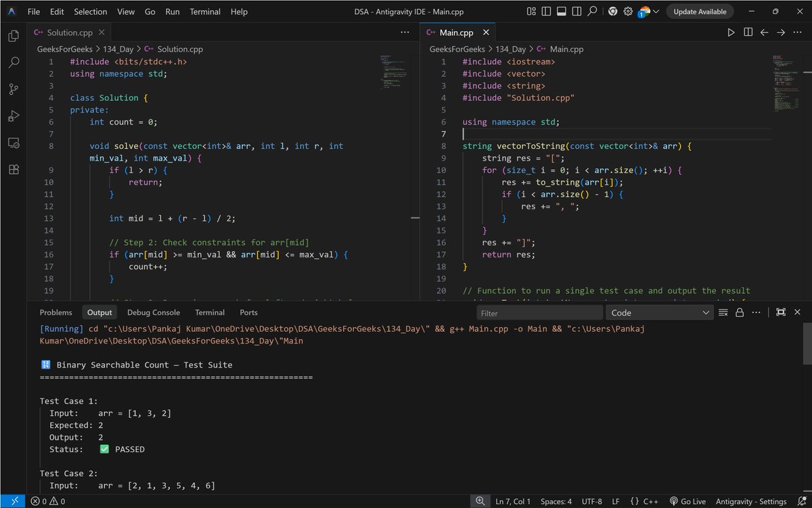Image resolution: width=812 pixels, height=508 pixels.
Task: Split the Main.cpp editor to the right
Action: pyautogui.click(x=748, y=32)
